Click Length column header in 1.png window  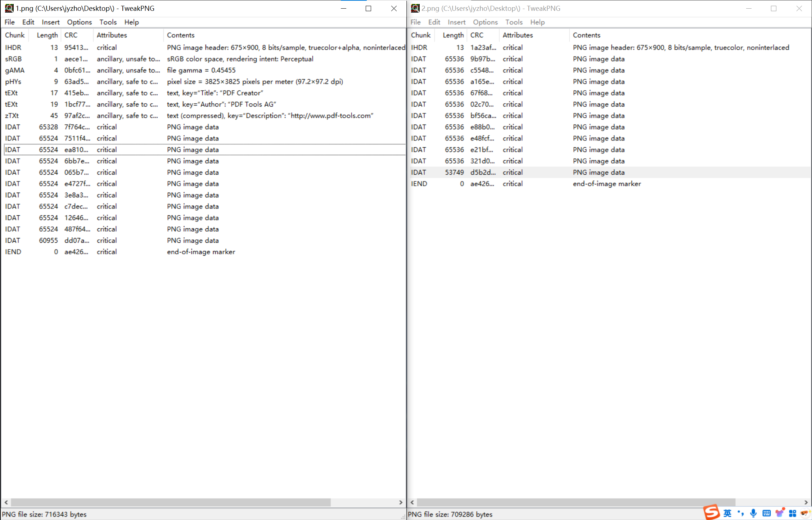point(45,35)
